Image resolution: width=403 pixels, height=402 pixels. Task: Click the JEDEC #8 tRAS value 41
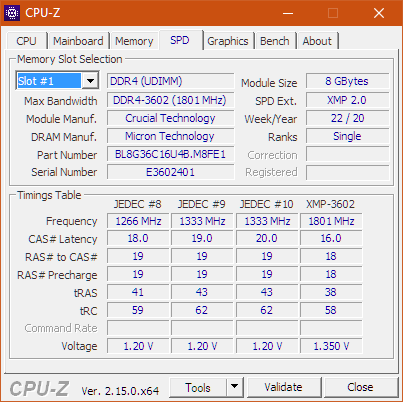(x=138, y=292)
